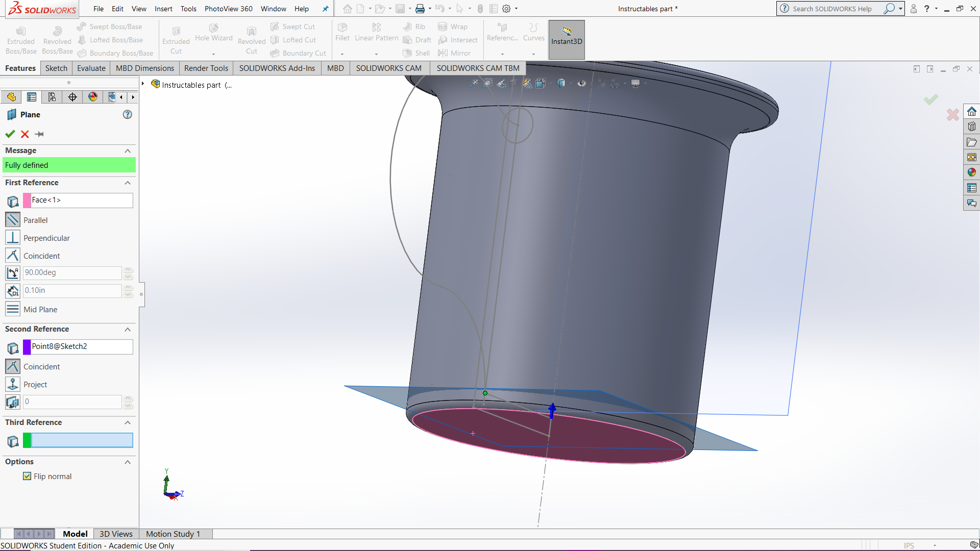The width and height of the screenshot is (980, 551).
Task: Enable the Mid Plane option
Action: click(12, 309)
